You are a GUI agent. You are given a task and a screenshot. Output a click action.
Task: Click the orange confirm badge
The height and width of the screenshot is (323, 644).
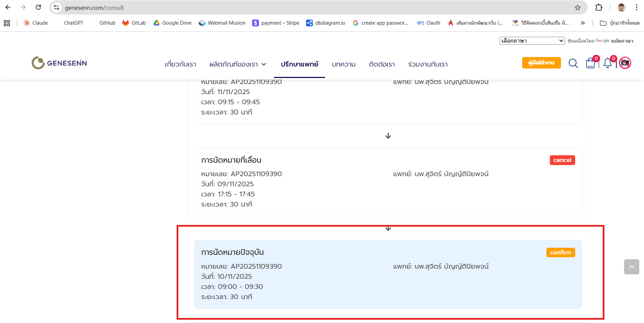(x=560, y=252)
